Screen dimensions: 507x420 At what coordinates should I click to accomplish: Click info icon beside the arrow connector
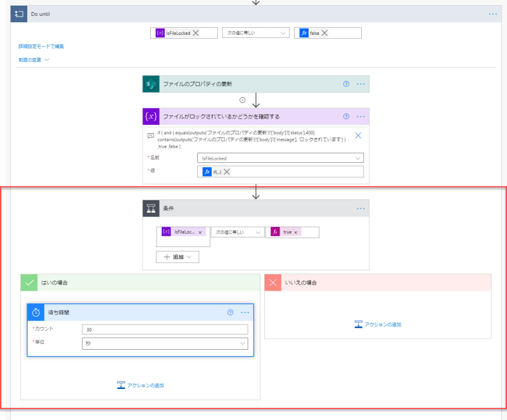(x=243, y=100)
